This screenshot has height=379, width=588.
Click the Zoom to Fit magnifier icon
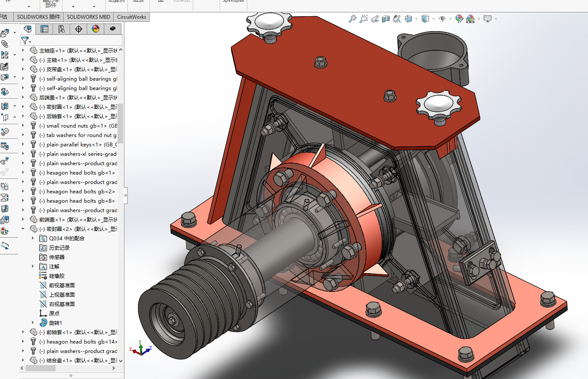(353, 19)
